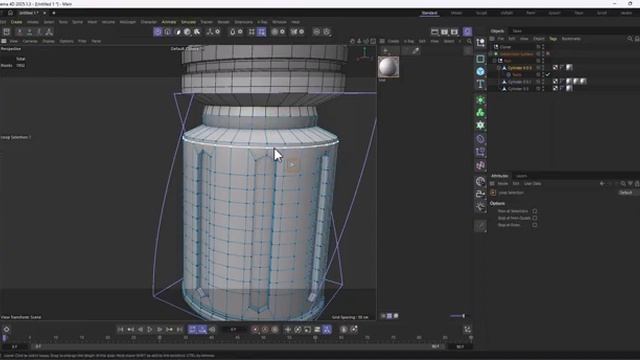The height and width of the screenshot is (360, 640).
Task: Adjust the material preview size slider
Action: pos(457,316)
